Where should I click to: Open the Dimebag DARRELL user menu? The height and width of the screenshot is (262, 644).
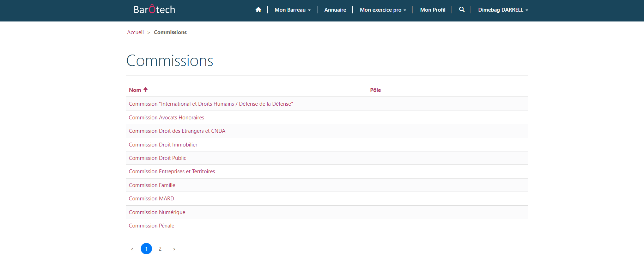[x=503, y=10]
